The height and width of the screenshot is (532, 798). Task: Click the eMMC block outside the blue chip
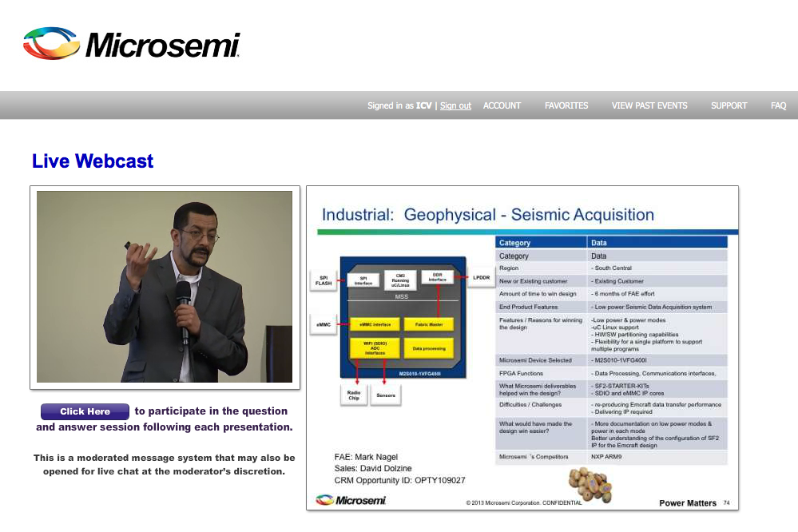coord(324,324)
